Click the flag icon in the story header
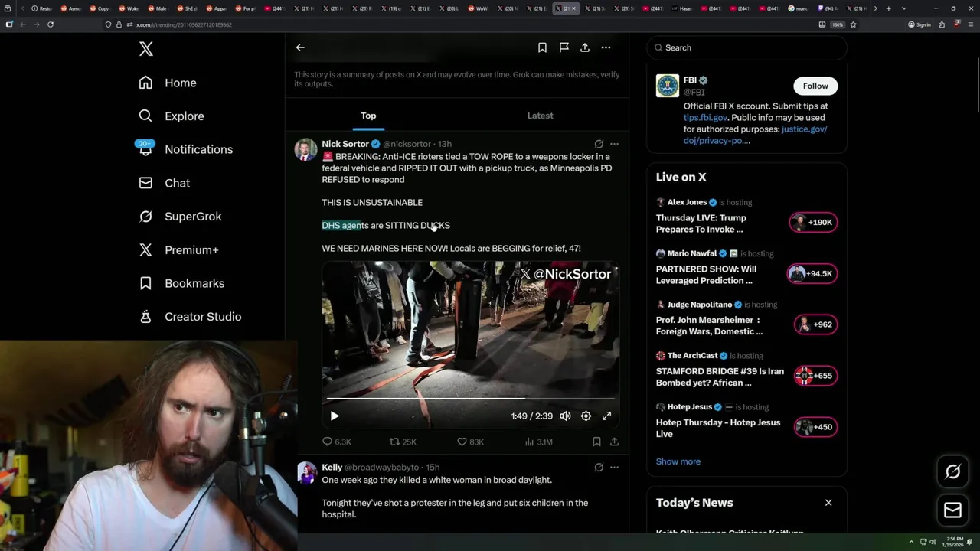 click(x=563, y=47)
